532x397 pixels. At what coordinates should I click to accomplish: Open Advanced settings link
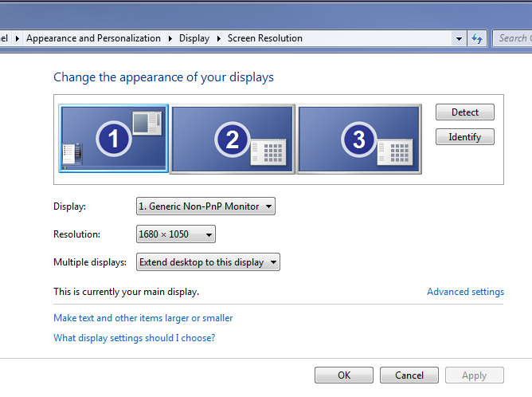pos(465,292)
